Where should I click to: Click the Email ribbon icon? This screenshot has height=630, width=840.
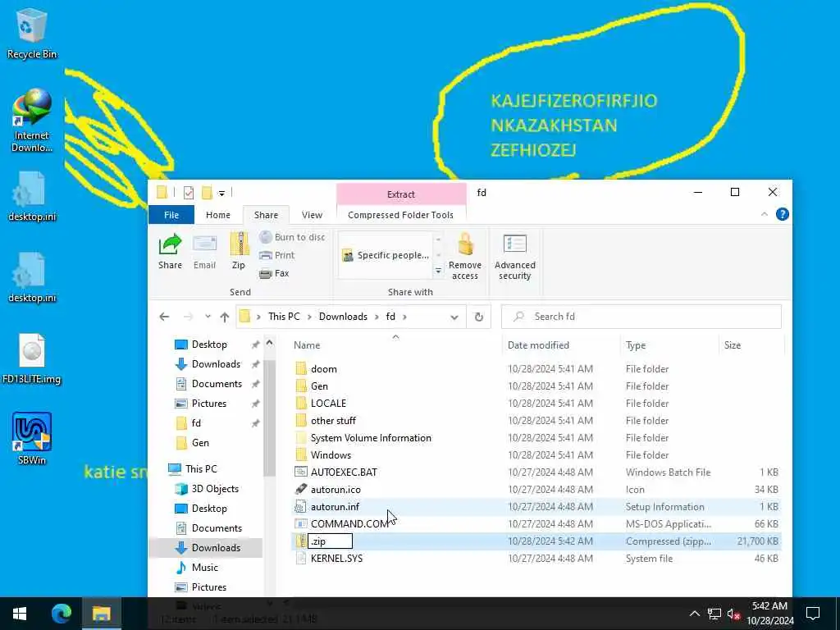click(204, 244)
